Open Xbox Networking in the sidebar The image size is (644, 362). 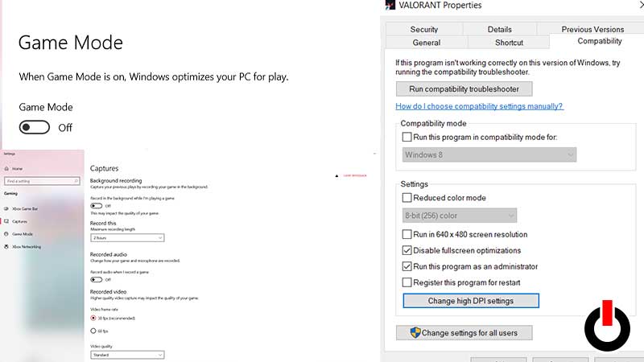pos(27,247)
